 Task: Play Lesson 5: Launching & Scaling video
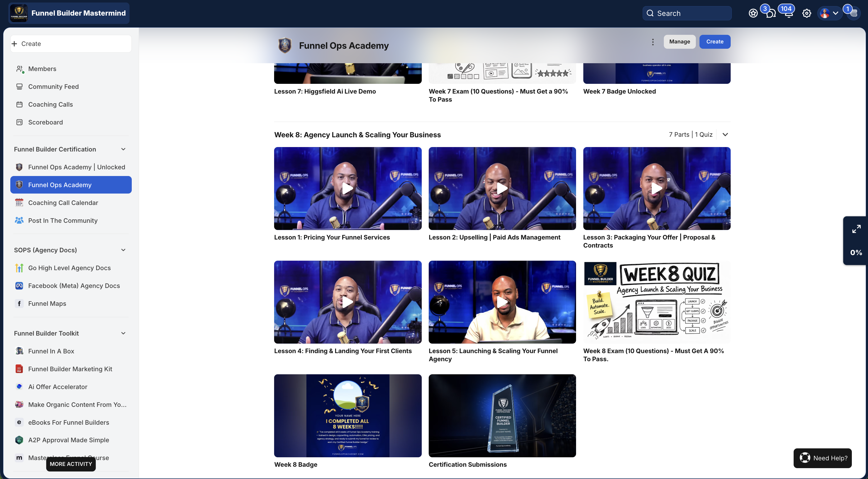(503, 302)
